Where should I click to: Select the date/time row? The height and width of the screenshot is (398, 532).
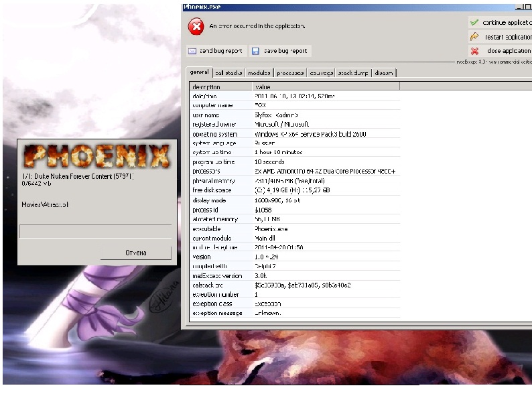(295, 96)
